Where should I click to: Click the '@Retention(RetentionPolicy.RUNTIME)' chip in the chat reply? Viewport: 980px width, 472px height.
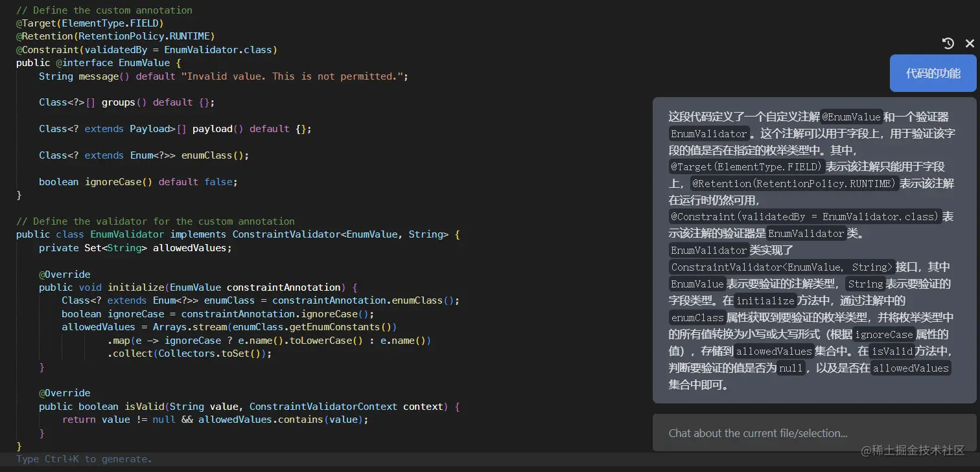(x=793, y=184)
